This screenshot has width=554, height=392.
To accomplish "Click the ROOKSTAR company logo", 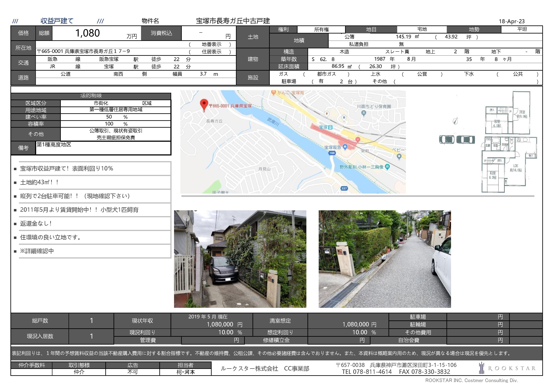I will point(507,368).
